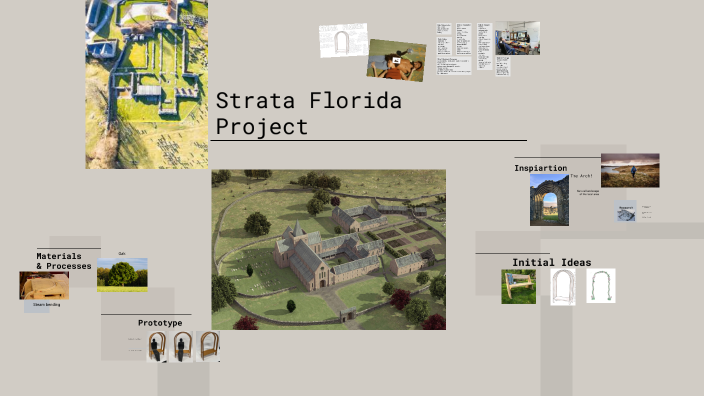The image size is (704, 396).
Task: Select the "Initial Ideas" heading
Action: [551, 263]
